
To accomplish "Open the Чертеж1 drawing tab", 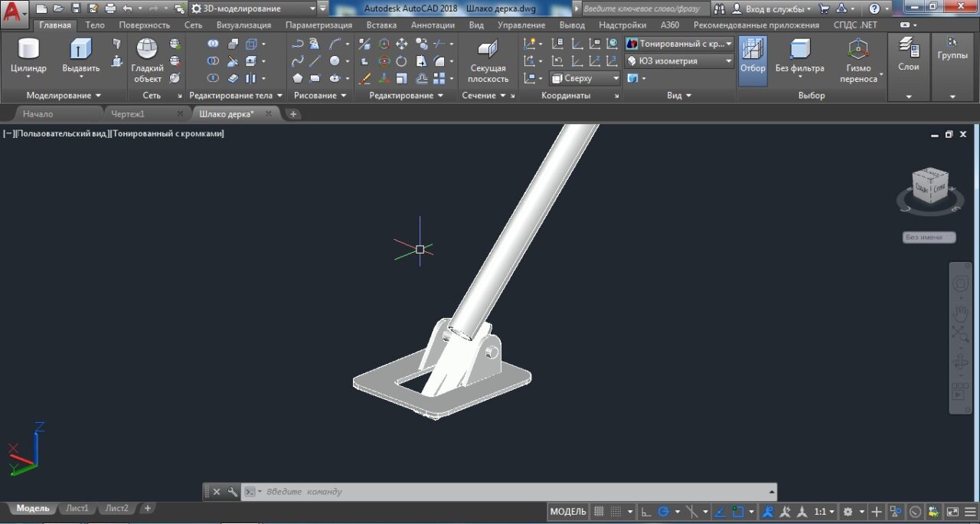I will pyautogui.click(x=129, y=113).
